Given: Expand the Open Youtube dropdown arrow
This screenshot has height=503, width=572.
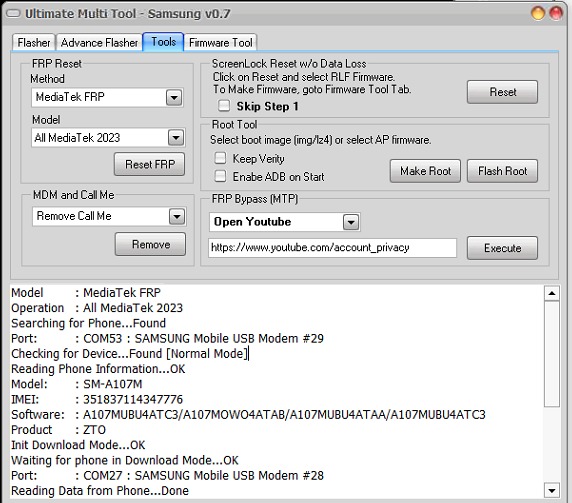Looking at the screenshot, I should 351,222.
